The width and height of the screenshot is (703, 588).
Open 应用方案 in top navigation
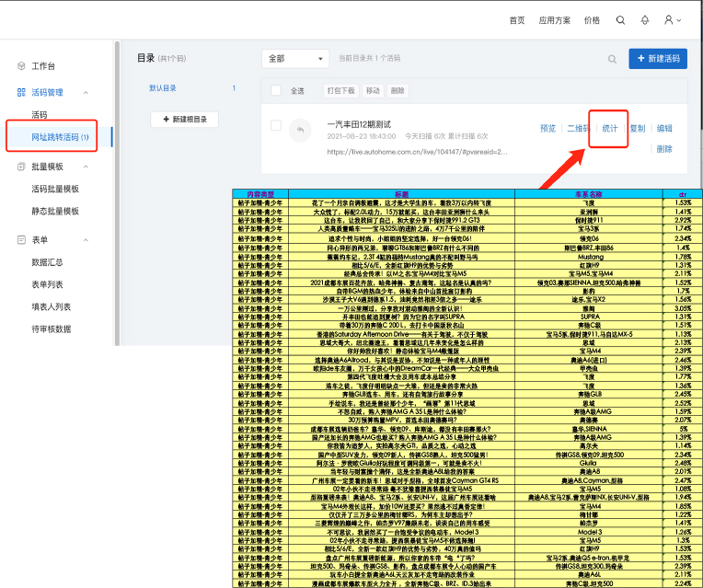[555, 20]
